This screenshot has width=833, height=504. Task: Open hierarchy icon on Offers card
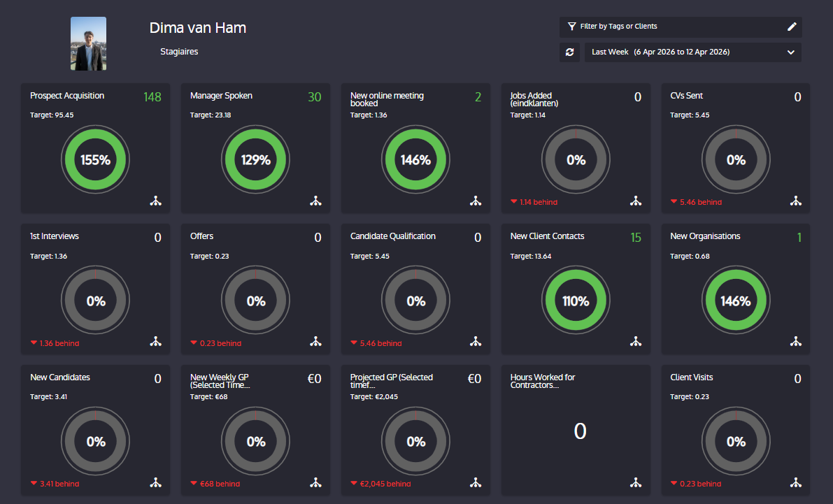click(x=315, y=342)
